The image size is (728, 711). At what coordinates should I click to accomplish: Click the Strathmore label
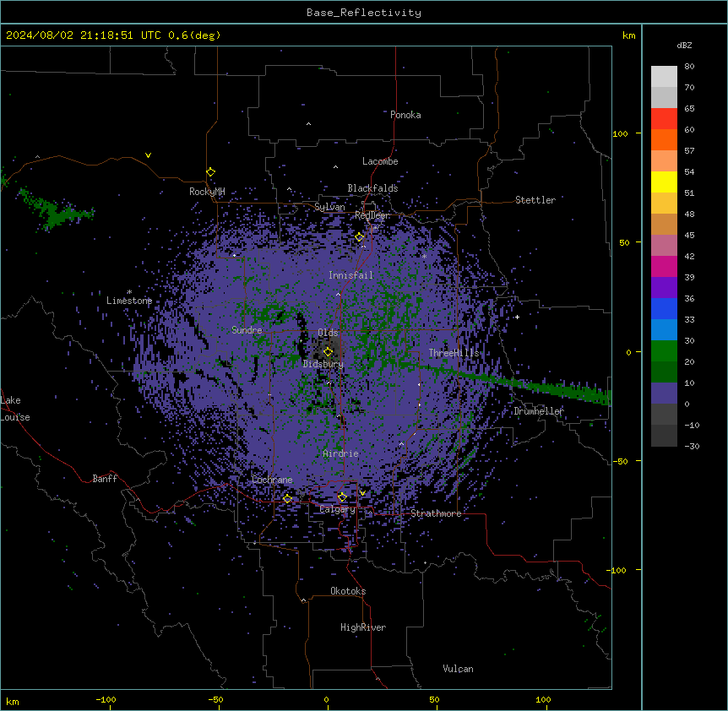(x=436, y=513)
